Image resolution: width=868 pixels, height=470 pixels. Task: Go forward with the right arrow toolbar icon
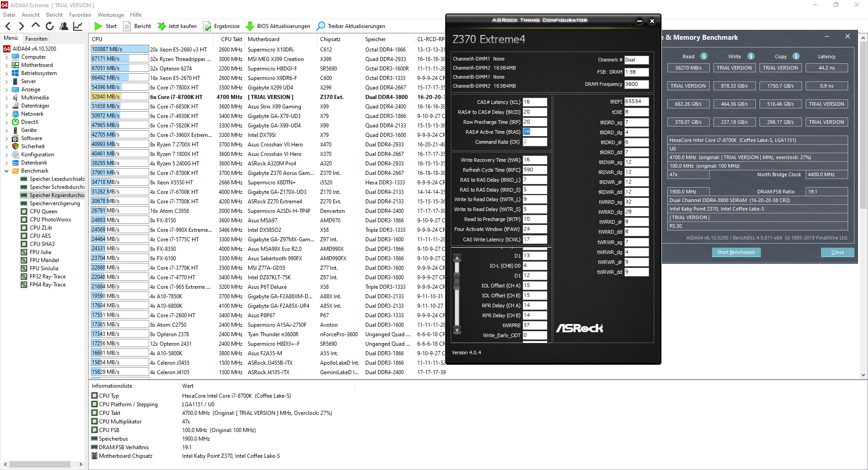[x=21, y=26]
